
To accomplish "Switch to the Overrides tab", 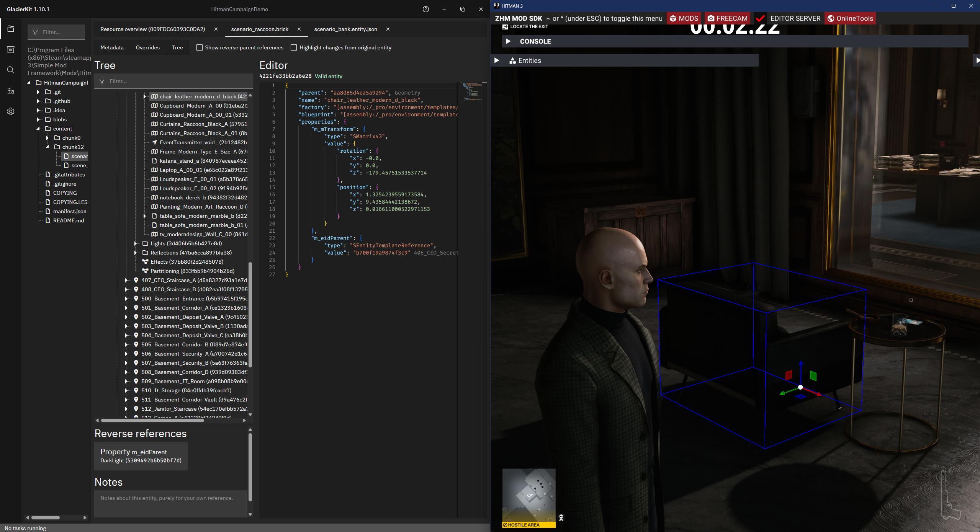I will pyautogui.click(x=148, y=47).
